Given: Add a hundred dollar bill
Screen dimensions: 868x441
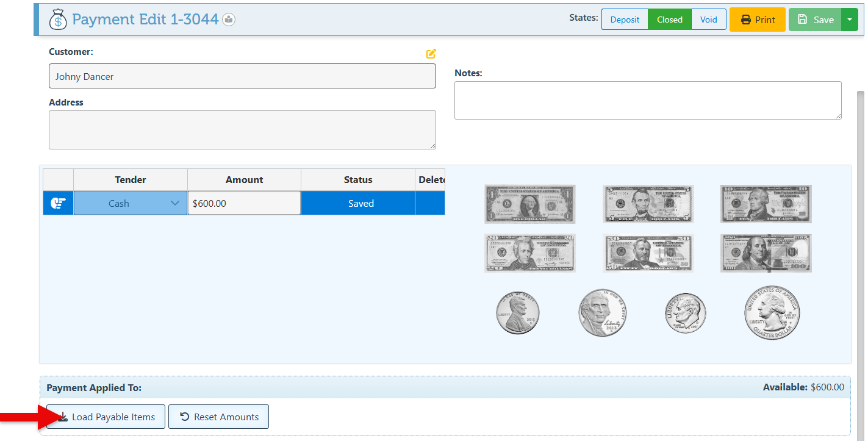Looking at the screenshot, I should click(x=766, y=253).
